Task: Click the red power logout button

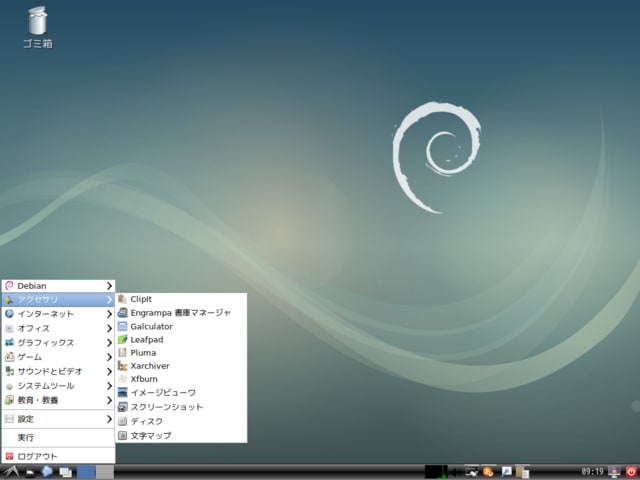Action: click(631, 472)
